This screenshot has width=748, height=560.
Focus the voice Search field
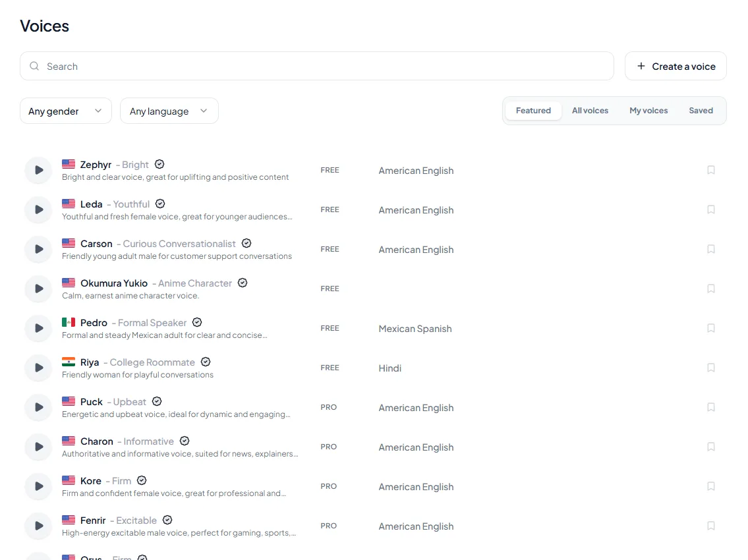317,67
